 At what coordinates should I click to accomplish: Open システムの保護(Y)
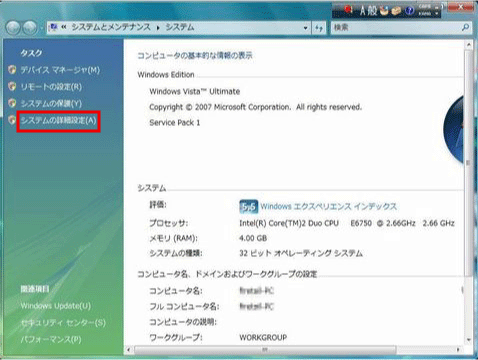(51, 103)
